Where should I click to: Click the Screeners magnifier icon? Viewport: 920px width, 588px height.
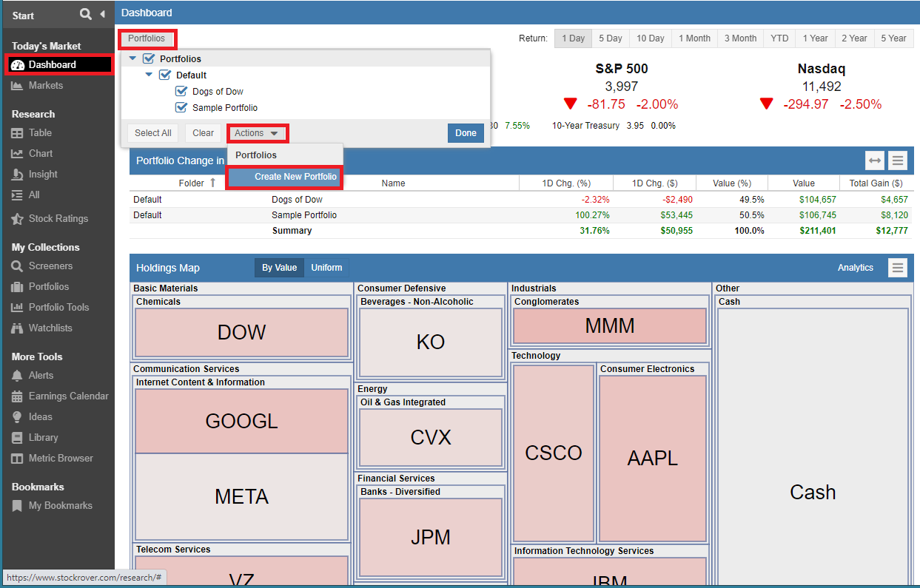pyautogui.click(x=18, y=266)
